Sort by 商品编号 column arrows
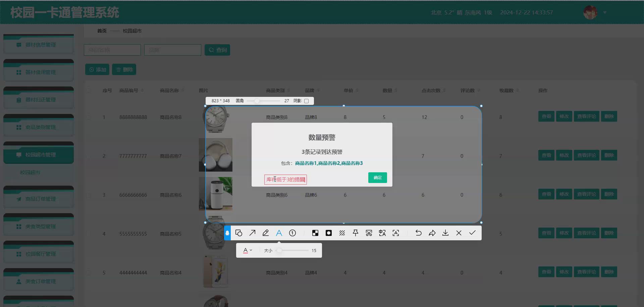Image resolution: width=644 pixels, height=307 pixels. pyautogui.click(x=142, y=90)
